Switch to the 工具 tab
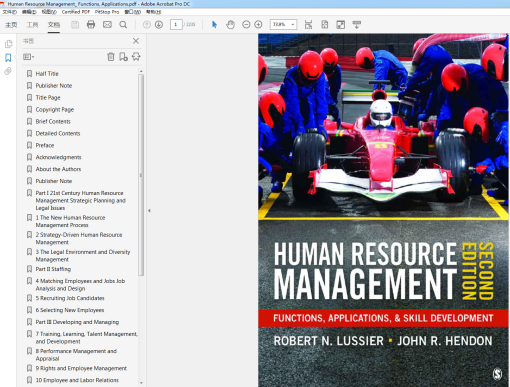510x387 pixels. pyautogui.click(x=32, y=25)
